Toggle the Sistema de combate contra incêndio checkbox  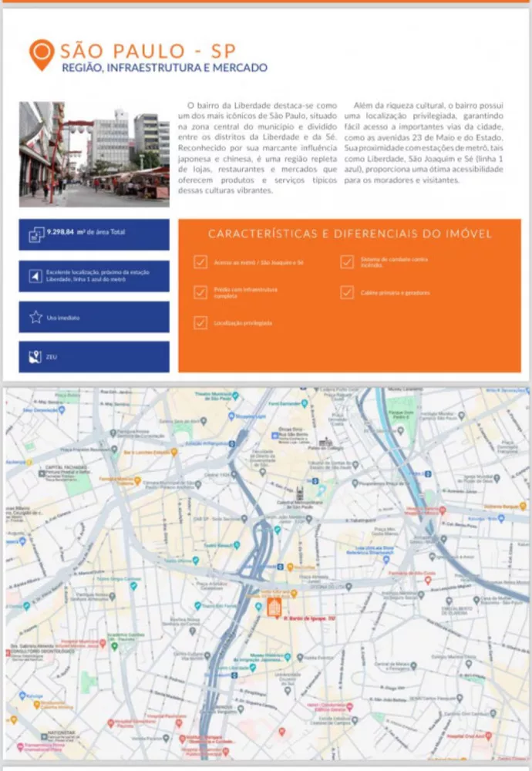pos(347,262)
